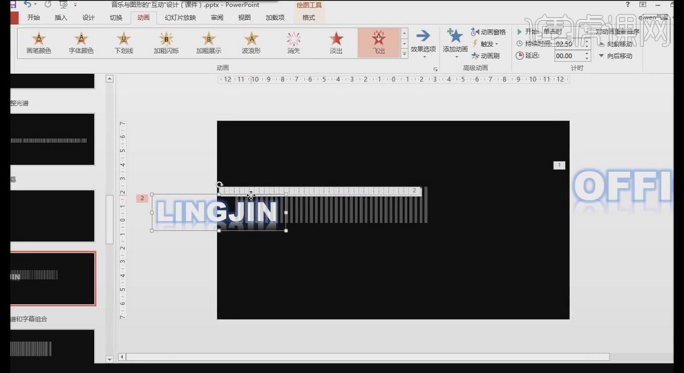Select the LINGJIN text box

(x=218, y=212)
